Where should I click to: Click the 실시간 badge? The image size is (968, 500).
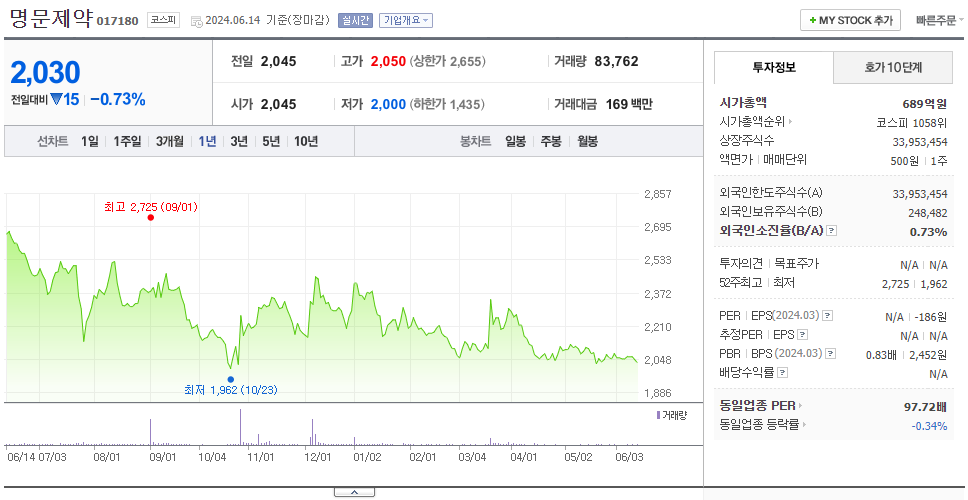click(x=355, y=20)
